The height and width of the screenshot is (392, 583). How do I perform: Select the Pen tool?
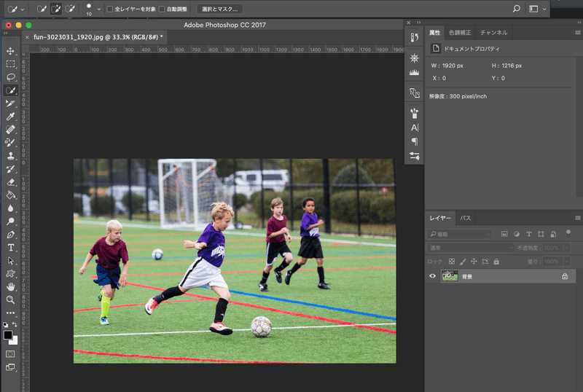[x=10, y=235]
